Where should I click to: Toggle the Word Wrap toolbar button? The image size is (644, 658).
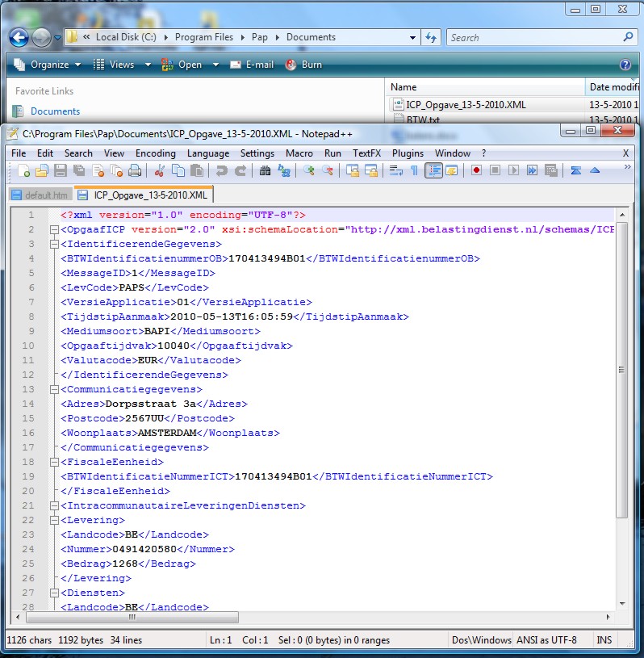point(395,170)
